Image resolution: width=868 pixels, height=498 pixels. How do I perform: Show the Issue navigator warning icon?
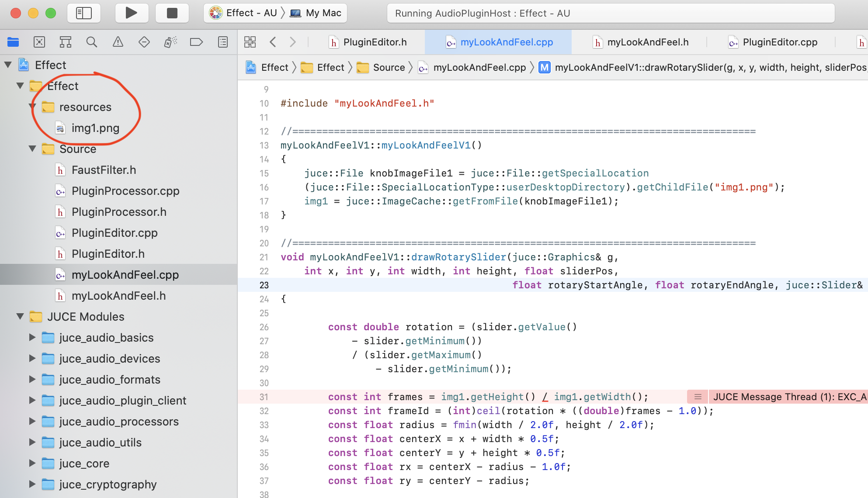click(118, 42)
